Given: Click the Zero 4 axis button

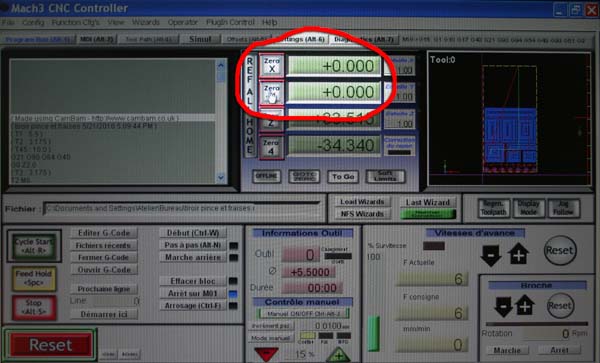Looking at the screenshot, I should (x=271, y=147).
